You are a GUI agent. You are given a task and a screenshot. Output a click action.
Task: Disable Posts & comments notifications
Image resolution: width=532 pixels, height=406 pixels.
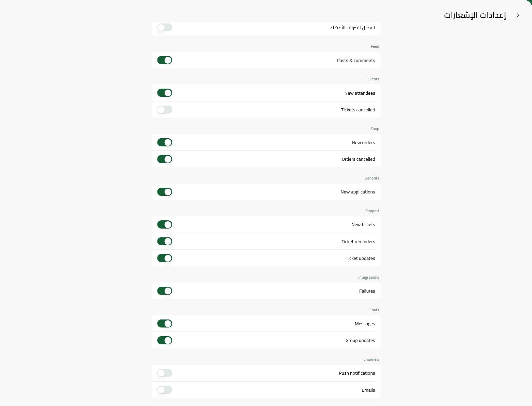[x=165, y=60]
